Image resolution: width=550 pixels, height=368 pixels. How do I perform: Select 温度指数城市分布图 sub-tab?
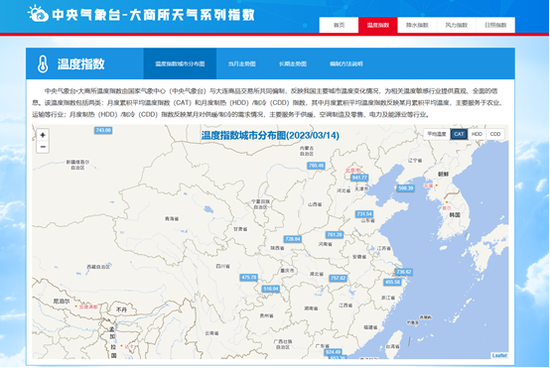(x=180, y=64)
